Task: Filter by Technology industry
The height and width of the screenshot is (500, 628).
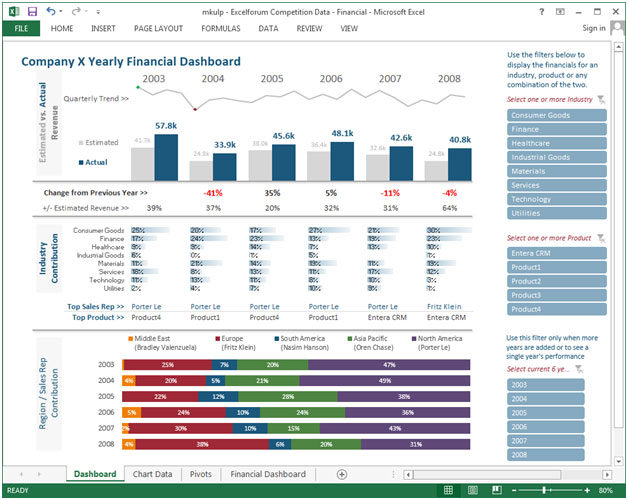Action: click(557, 200)
